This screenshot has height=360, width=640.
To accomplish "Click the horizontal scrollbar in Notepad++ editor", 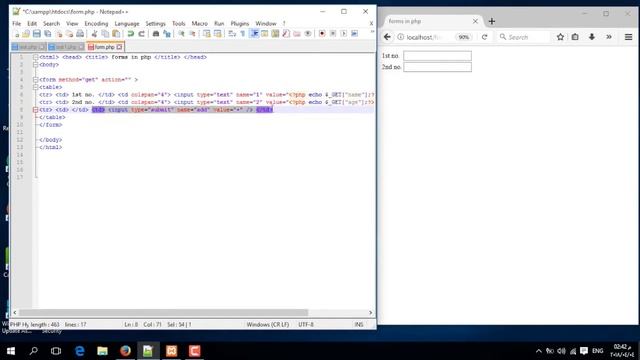I will (163, 313).
